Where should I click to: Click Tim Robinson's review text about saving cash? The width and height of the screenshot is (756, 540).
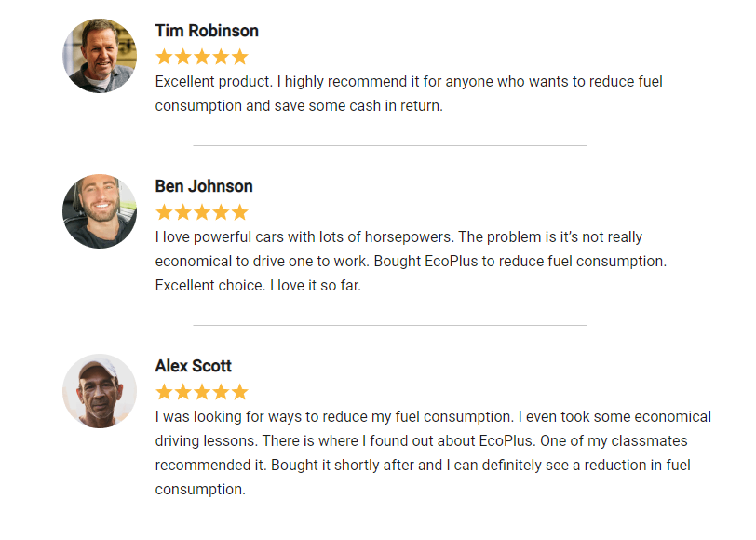409,93
